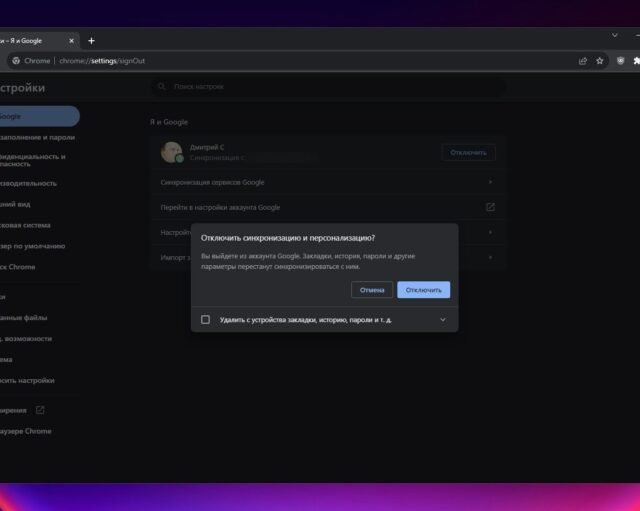The width and height of the screenshot is (640, 511).
Task: Bookmark this page with the star icon
Action: 599,61
